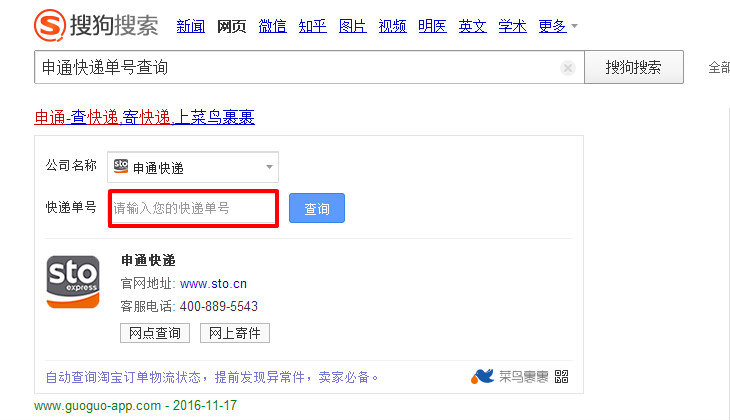Viewport: 730px width, 420px height.
Task: Click the 网点查询 button
Action: [x=155, y=333]
